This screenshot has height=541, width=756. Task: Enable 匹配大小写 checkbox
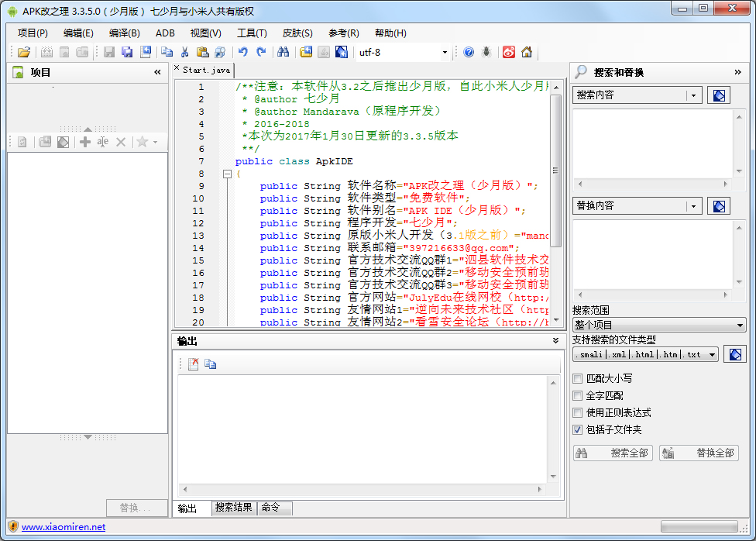pyautogui.click(x=576, y=379)
